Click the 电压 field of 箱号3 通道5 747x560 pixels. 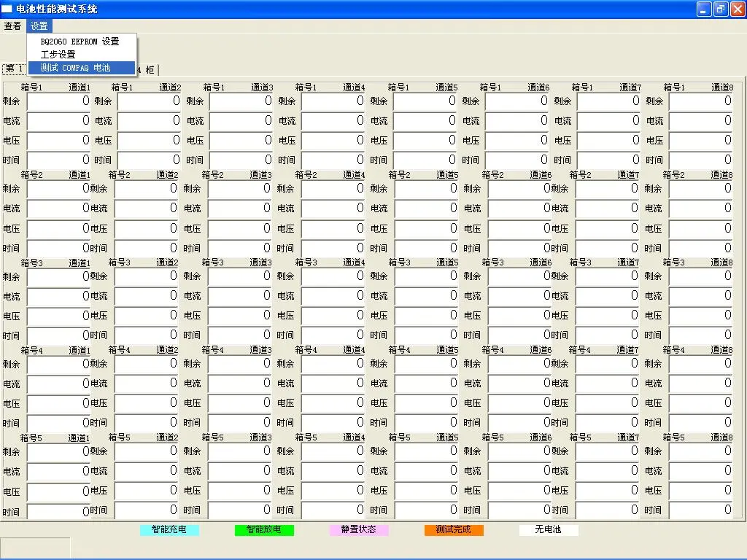coord(426,315)
